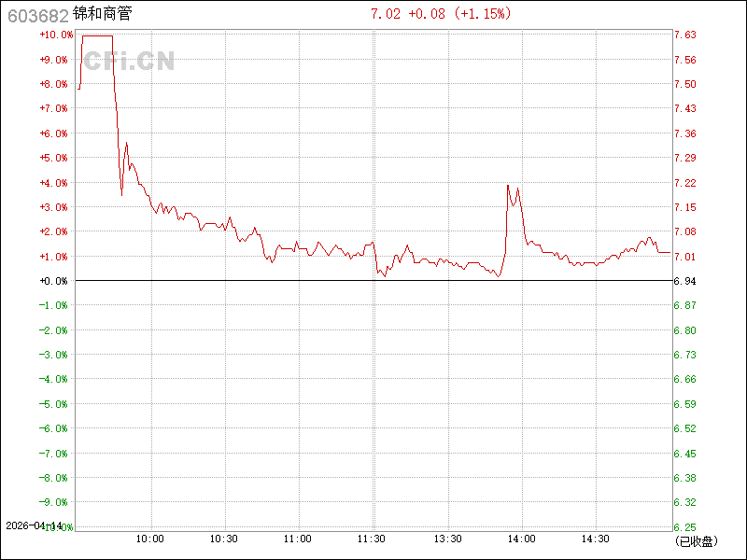The image size is (747, 560).
Task: Click the 11:30 time axis label
Action: click(373, 539)
